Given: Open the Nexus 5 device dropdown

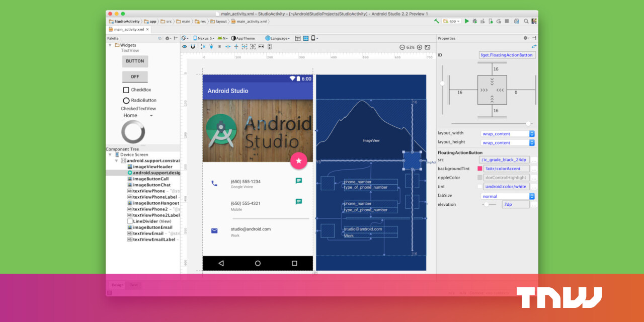Looking at the screenshot, I should pos(204,38).
